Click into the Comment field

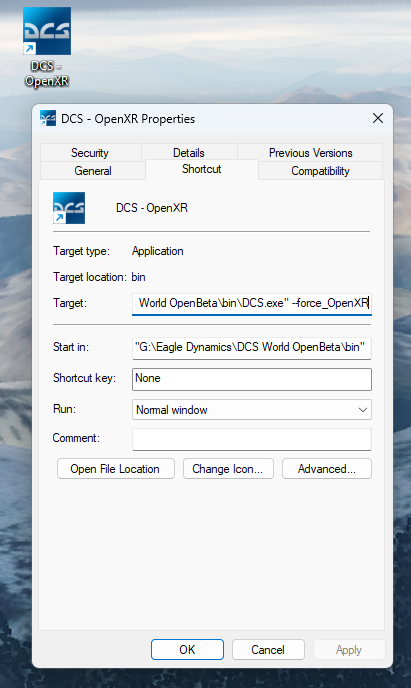point(252,439)
